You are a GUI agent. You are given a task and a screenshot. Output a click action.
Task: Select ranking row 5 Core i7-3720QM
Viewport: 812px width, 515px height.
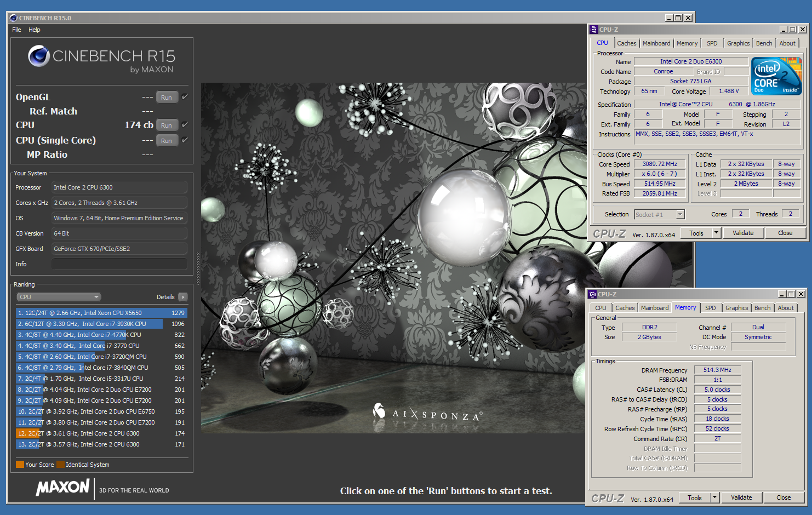pyautogui.click(x=101, y=357)
